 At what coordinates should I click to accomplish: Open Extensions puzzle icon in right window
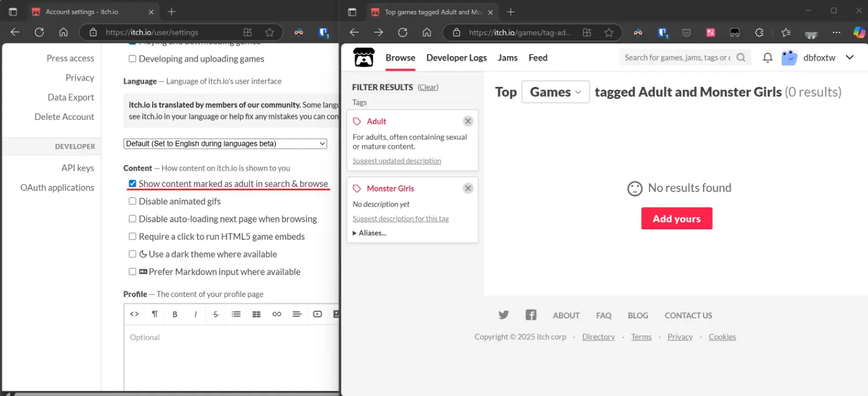(759, 32)
